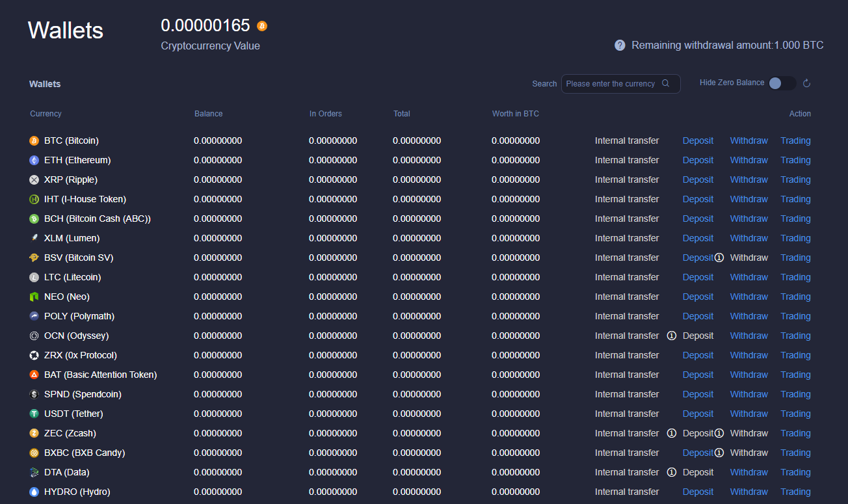Focus the currency search input field

620,84
